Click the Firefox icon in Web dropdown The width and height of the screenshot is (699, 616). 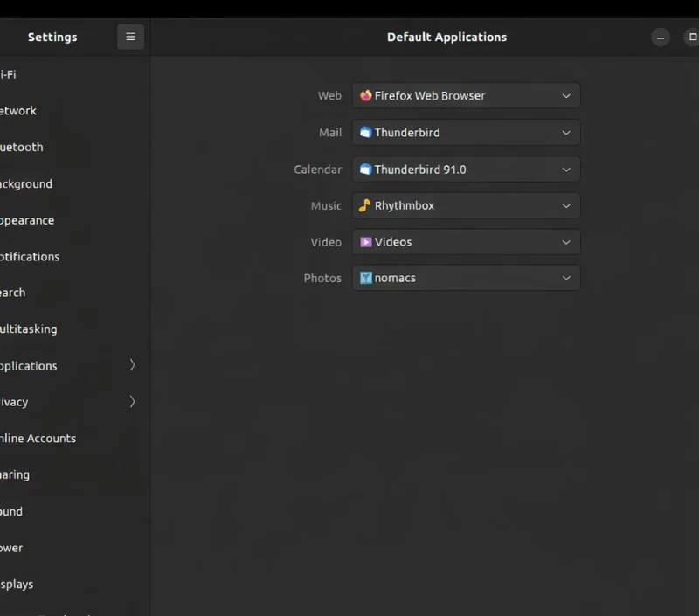(x=365, y=95)
